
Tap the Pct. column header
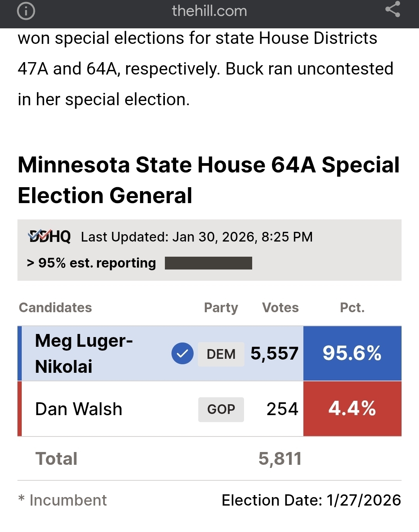pyautogui.click(x=352, y=308)
